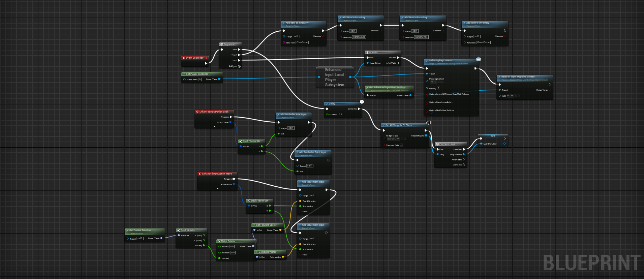
Task: Open the IMC dropdown on Register Input Mapping Context
Action: coord(510,96)
